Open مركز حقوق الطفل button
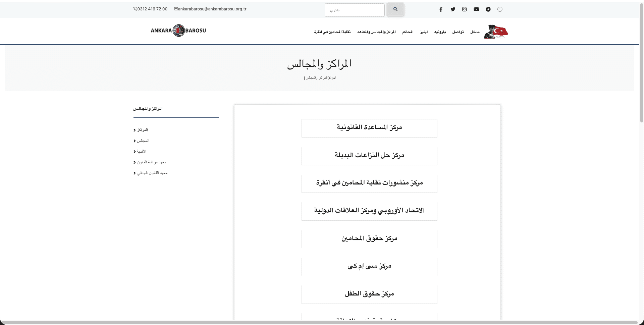This screenshot has height=325, width=644. (x=369, y=294)
